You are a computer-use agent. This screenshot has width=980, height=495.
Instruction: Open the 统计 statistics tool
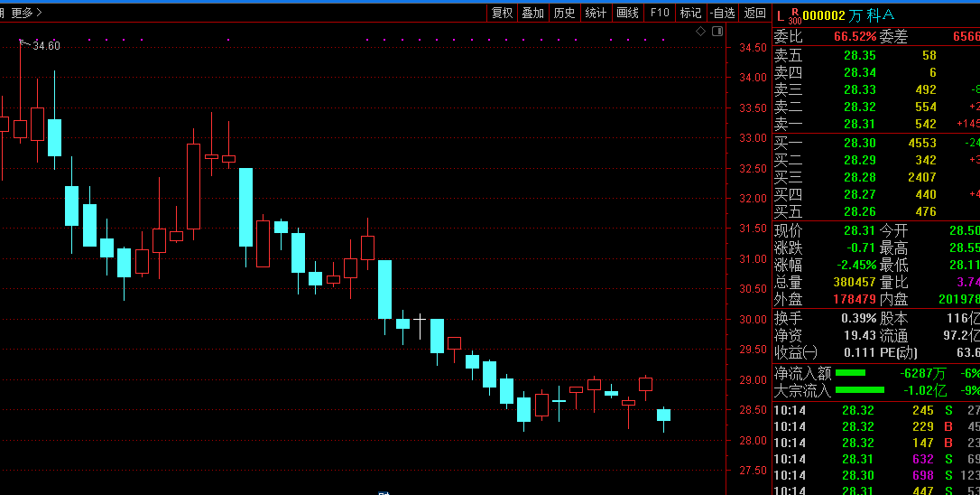pyautogui.click(x=596, y=13)
